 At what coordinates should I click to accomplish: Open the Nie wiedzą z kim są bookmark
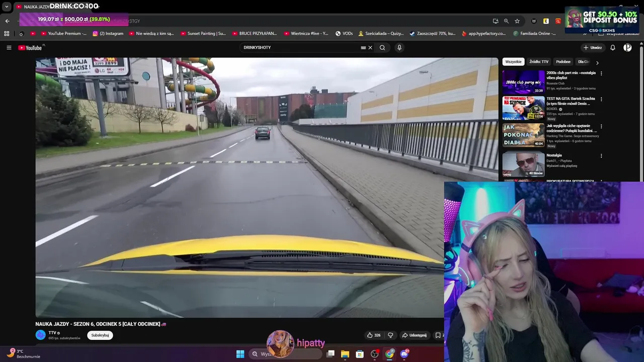[151, 34]
